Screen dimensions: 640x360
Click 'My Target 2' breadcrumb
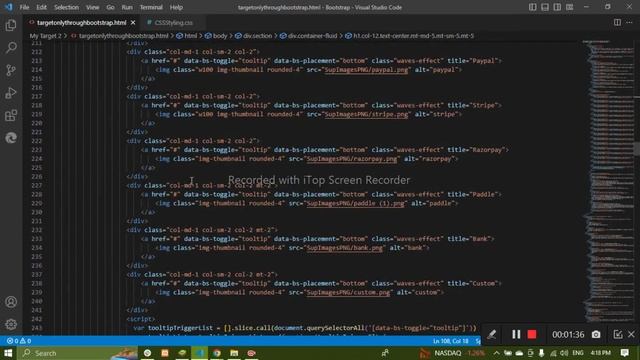point(45,36)
